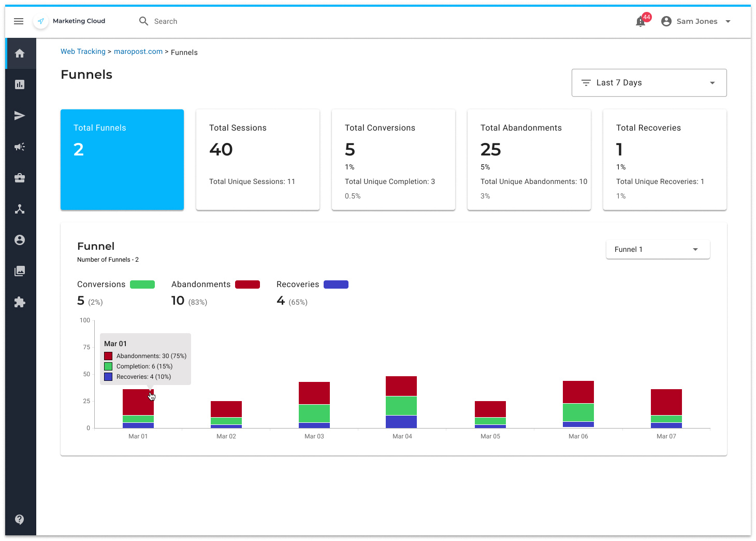This screenshot has height=541, width=756.
Task: Go to Web Tracking breadcrumb
Action: (83, 51)
